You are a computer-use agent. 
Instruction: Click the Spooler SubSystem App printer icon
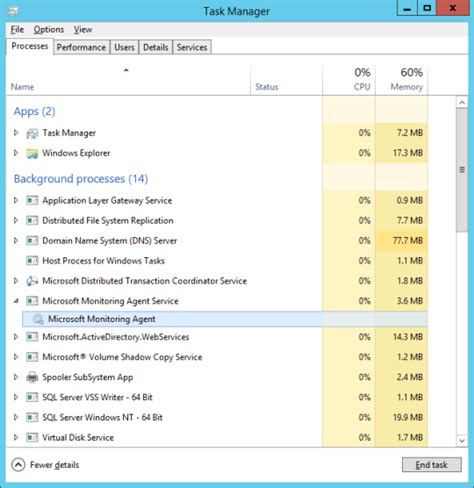pos(32,377)
